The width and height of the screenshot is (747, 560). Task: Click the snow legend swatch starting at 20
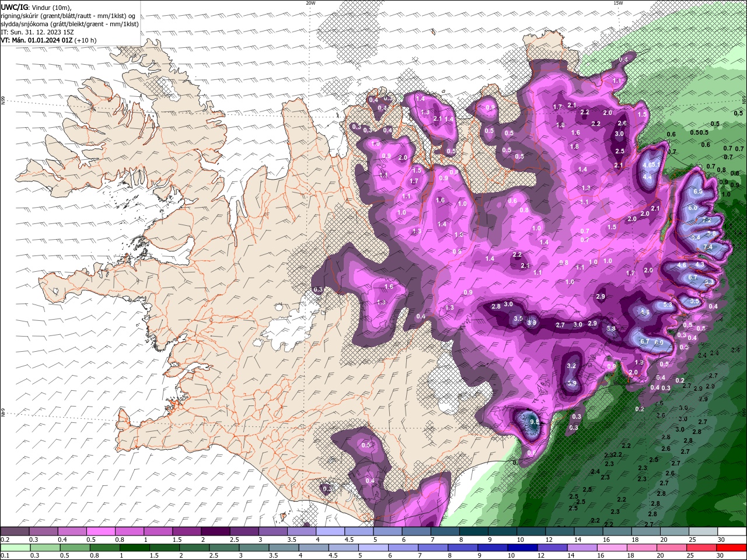pyautogui.click(x=675, y=531)
